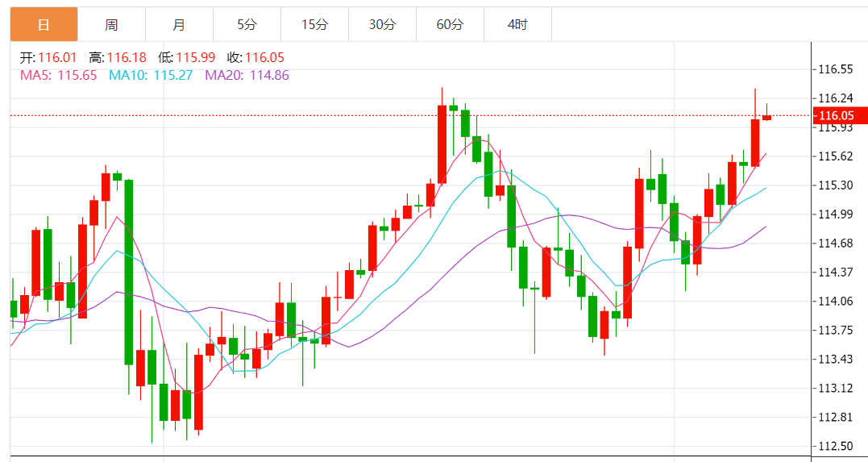The height and width of the screenshot is (462, 868).
Task: Click the latest small red candle at 116.05
Action: (766, 117)
